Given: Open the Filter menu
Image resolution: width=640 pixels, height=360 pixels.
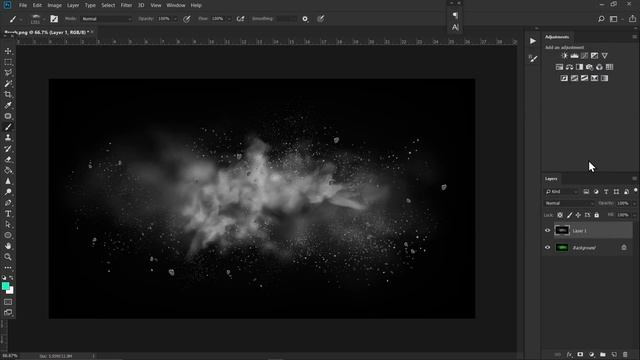Looking at the screenshot, I should (x=126, y=5).
